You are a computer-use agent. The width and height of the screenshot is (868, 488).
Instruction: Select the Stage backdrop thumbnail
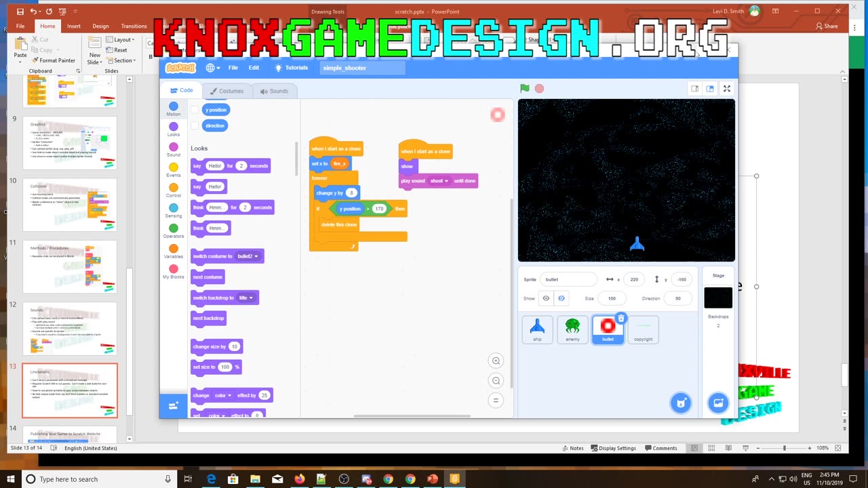tap(718, 298)
